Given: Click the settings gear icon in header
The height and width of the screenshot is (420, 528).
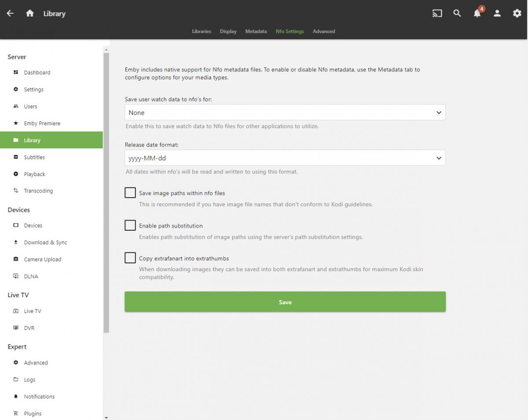Looking at the screenshot, I should [517, 13].
